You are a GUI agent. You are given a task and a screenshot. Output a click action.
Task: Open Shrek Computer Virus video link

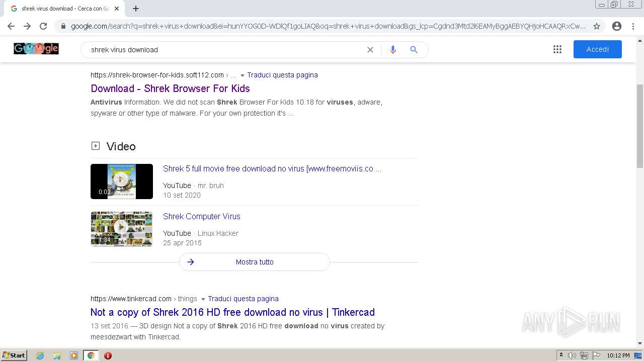pyautogui.click(x=202, y=217)
